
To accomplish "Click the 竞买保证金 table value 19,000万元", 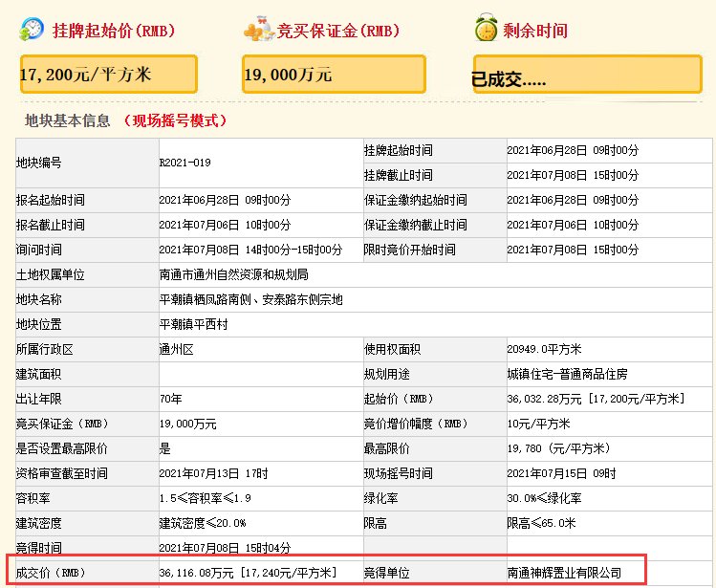I will pos(187,424).
